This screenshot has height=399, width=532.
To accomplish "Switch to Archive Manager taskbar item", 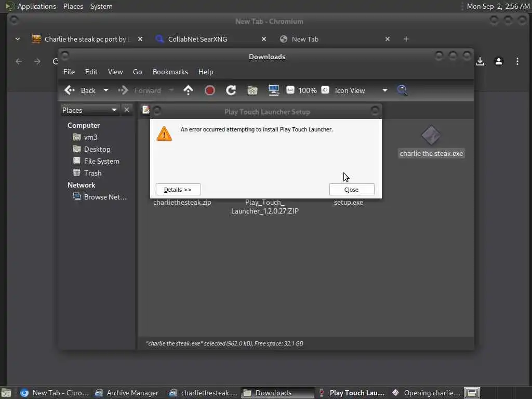I will click(127, 393).
